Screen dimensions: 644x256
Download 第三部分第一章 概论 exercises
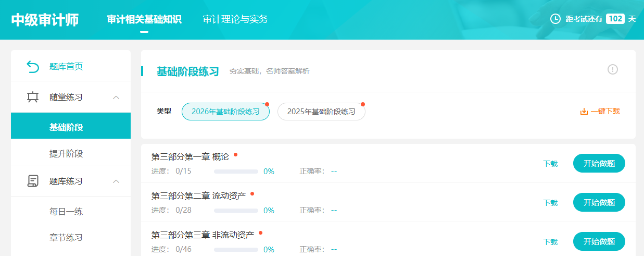click(x=550, y=164)
